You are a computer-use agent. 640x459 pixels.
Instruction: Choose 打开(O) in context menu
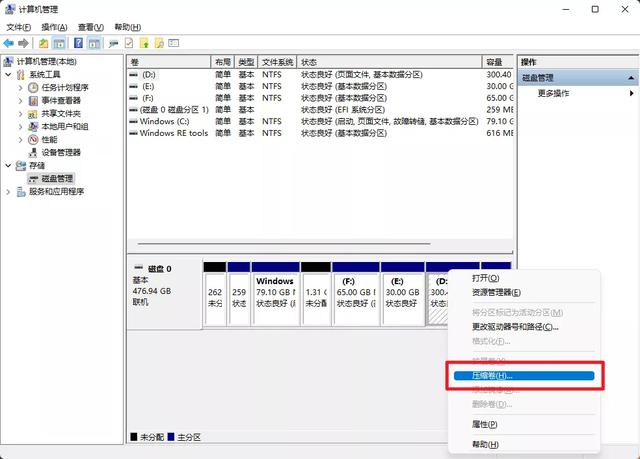point(524,278)
